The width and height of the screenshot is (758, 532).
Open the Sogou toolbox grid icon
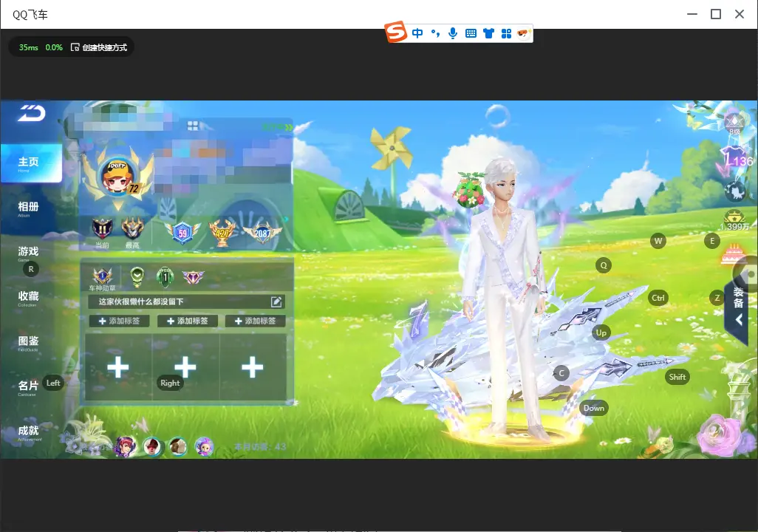coord(506,33)
